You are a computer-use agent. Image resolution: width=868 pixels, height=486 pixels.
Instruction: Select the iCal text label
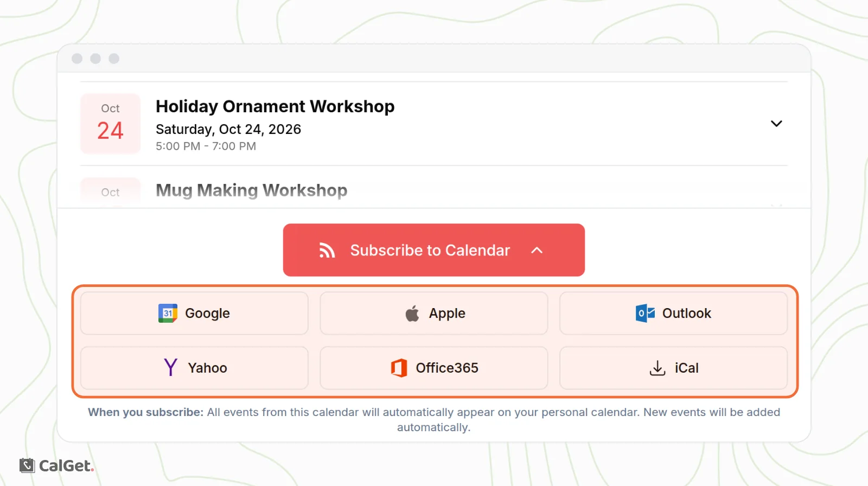(686, 368)
